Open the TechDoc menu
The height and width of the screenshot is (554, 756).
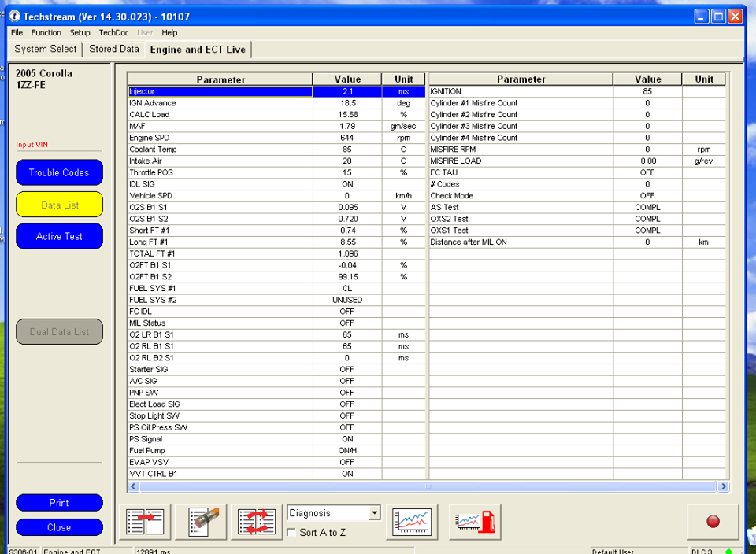point(113,33)
